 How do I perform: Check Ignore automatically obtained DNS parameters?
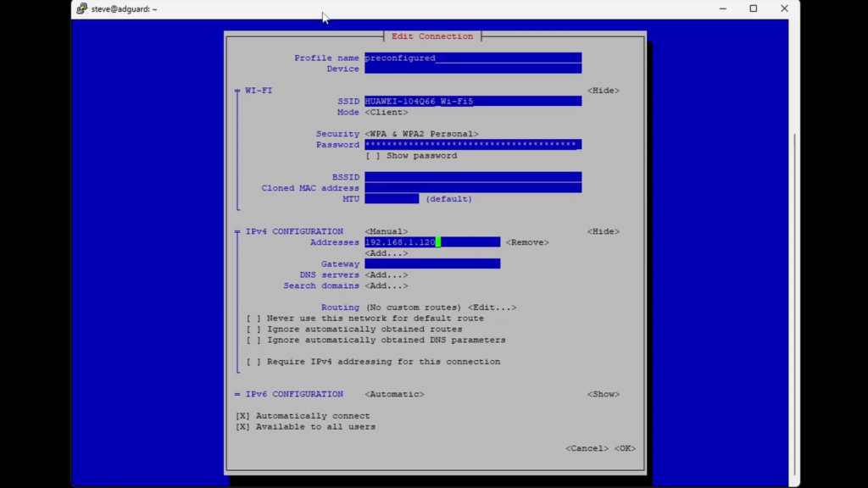(253, 341)
